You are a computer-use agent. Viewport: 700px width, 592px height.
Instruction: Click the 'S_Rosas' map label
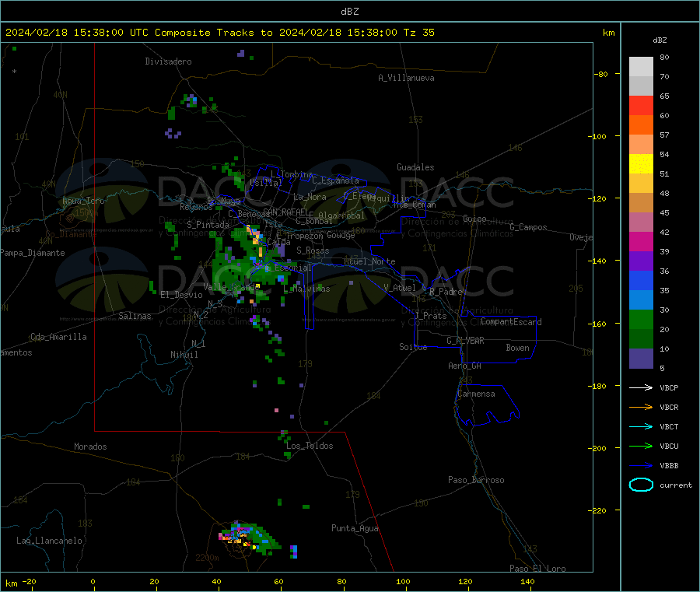click(x=313, y=250)
